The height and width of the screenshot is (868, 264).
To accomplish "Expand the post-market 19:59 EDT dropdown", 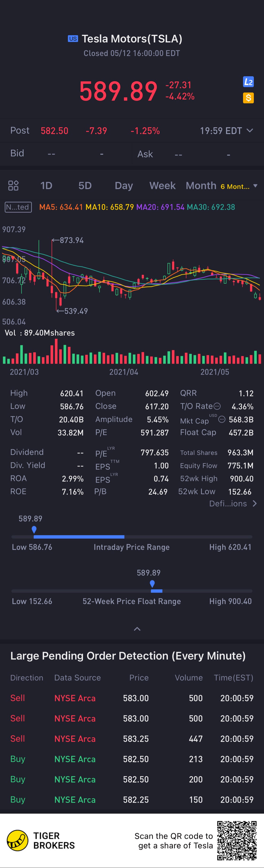I will (x=249, y=130).
